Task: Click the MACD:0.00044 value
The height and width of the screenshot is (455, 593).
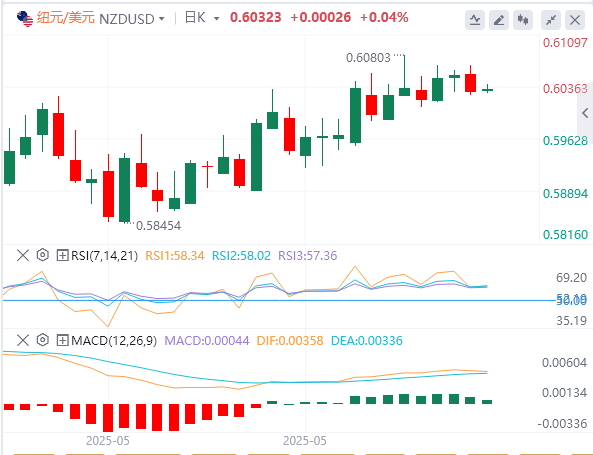Action: point(207,341)
